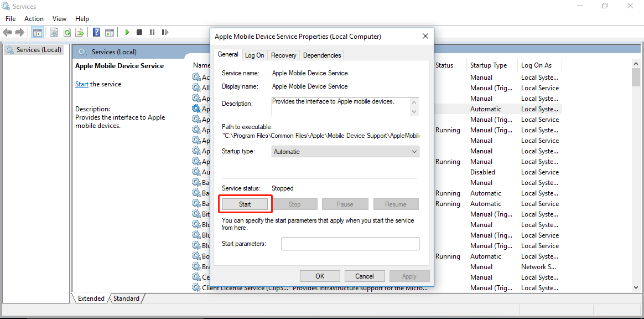
Task: Switch to the Log On tab
Action: click(x=255, y=55)
